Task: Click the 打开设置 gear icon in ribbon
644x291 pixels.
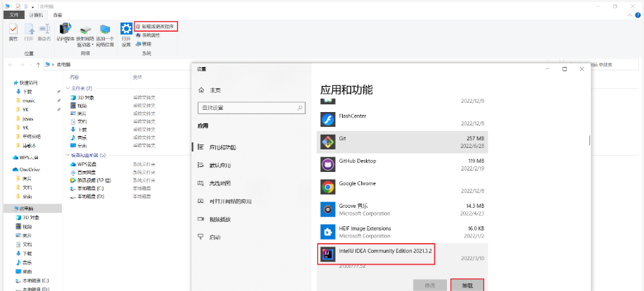Action: point(126,29)
